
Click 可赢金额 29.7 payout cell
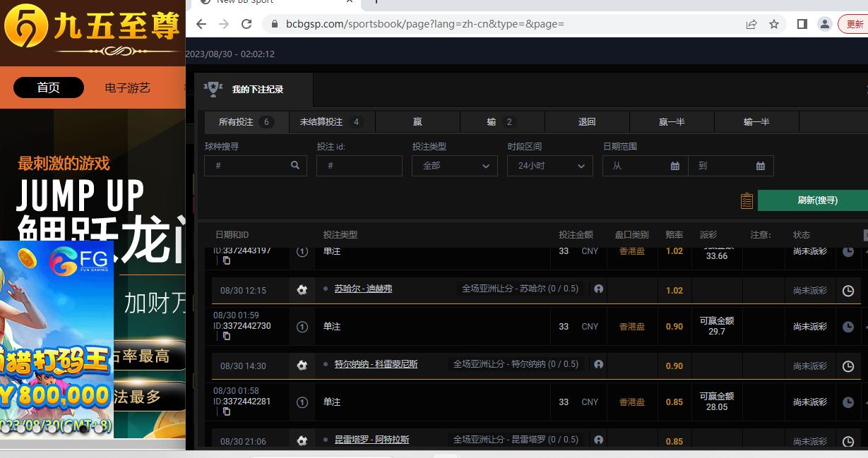coord(717,326)
